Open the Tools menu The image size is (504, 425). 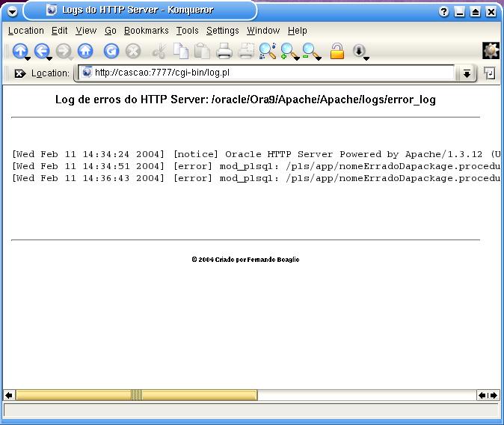click(188, 31)
